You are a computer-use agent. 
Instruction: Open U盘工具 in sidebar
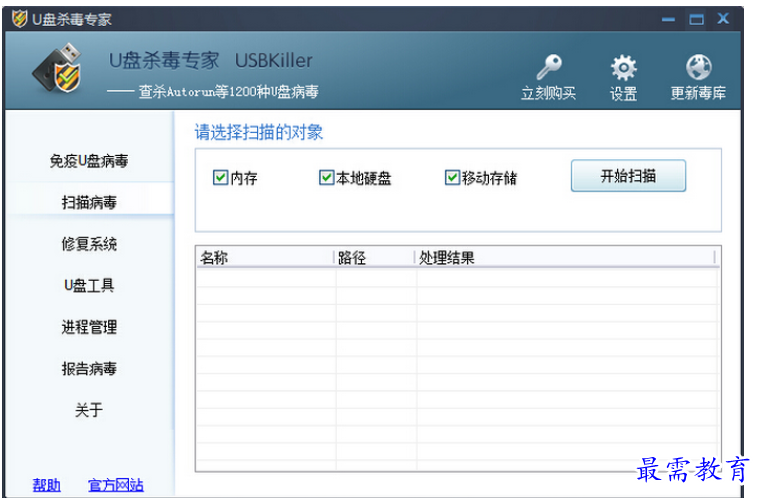(x=89, y=285)
